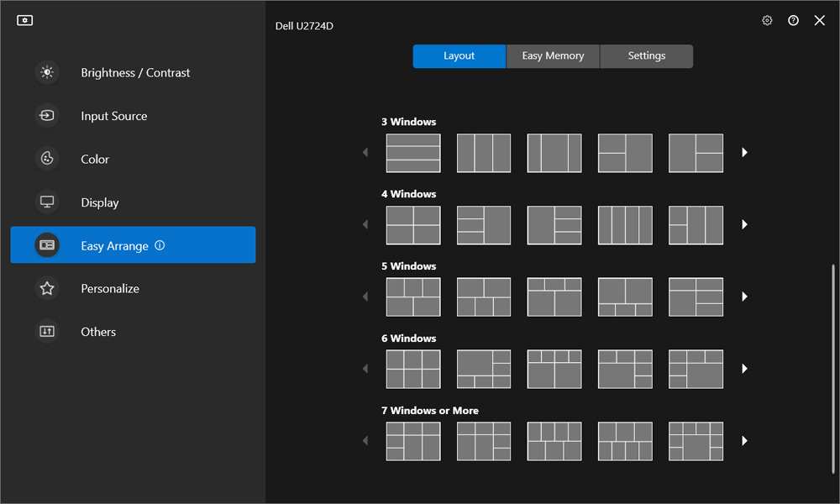Click the left arrow of the 4 Windows row
The image size is (840, 504).
tap(365, 224)
